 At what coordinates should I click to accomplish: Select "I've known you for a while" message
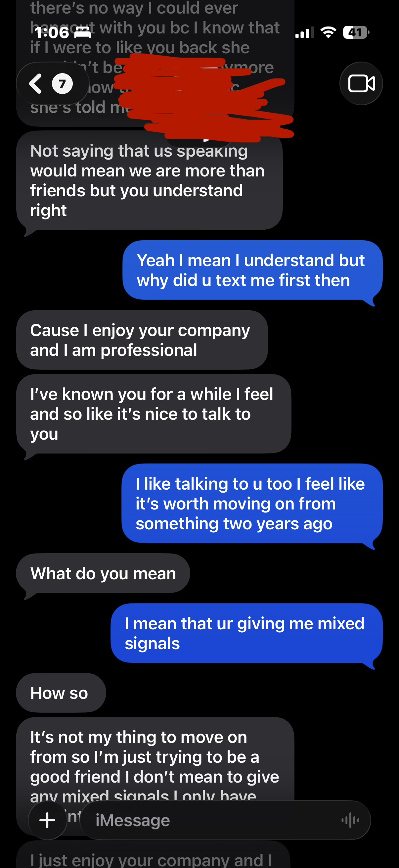(x=153, y=413)
